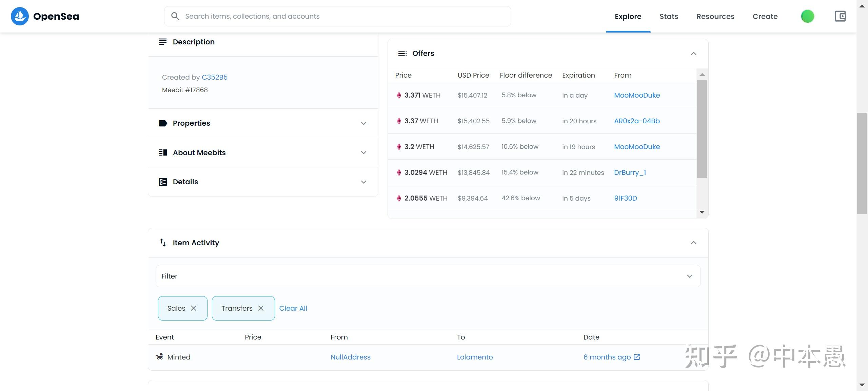The width and height of the screenshot is (868, 391).
Task: Remove the Sales filter chip
Action: pyautogui.click(x=194, y=308)
